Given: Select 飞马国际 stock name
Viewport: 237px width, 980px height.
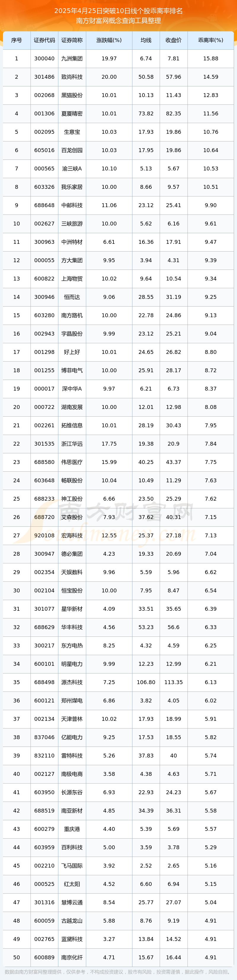Looking at the screenshot, I should [72, 865].
